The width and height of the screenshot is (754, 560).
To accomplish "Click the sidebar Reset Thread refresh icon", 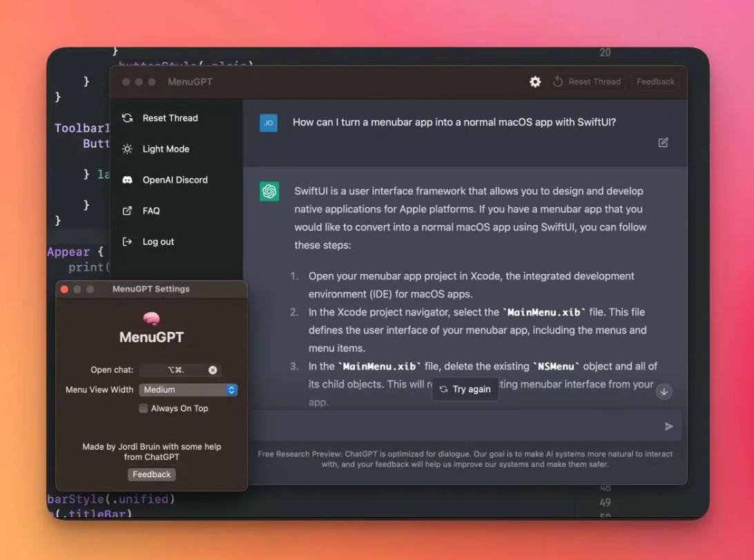I will pos(127,118).
